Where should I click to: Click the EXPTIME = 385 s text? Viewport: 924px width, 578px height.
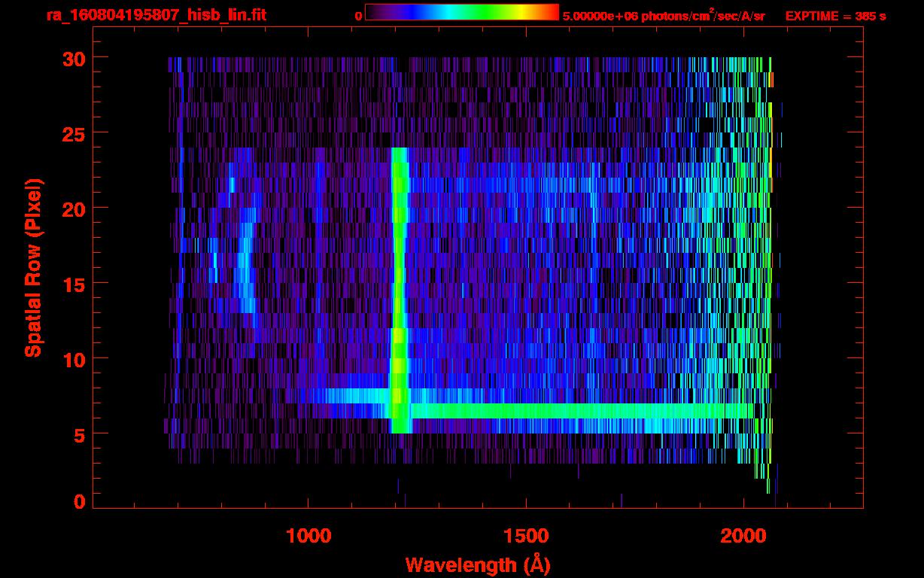coord(835,15)
